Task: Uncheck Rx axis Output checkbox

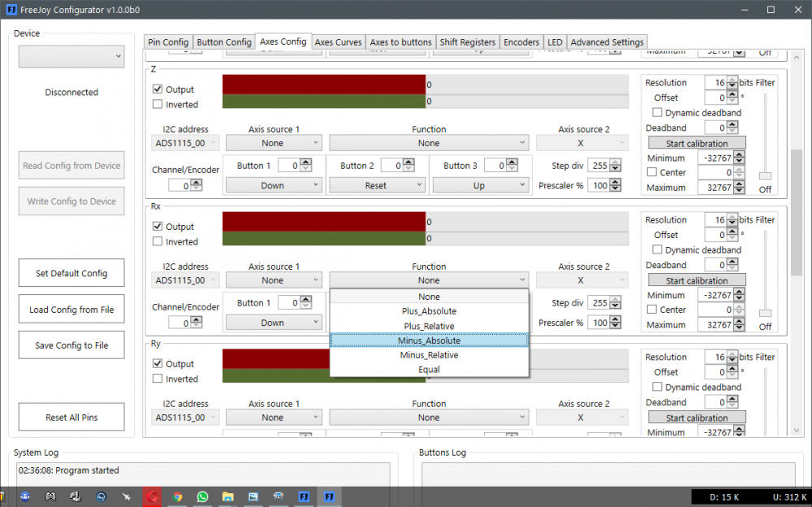Action: click(158, 227)
